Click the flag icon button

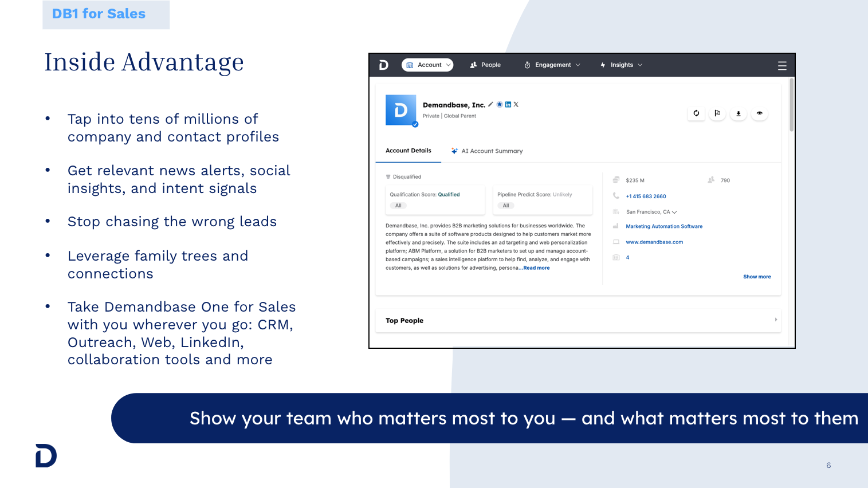(717, 113)
